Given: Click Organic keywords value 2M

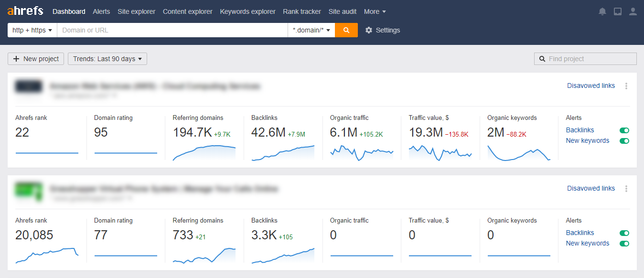Looking at the screenshot, I should 495,133.
